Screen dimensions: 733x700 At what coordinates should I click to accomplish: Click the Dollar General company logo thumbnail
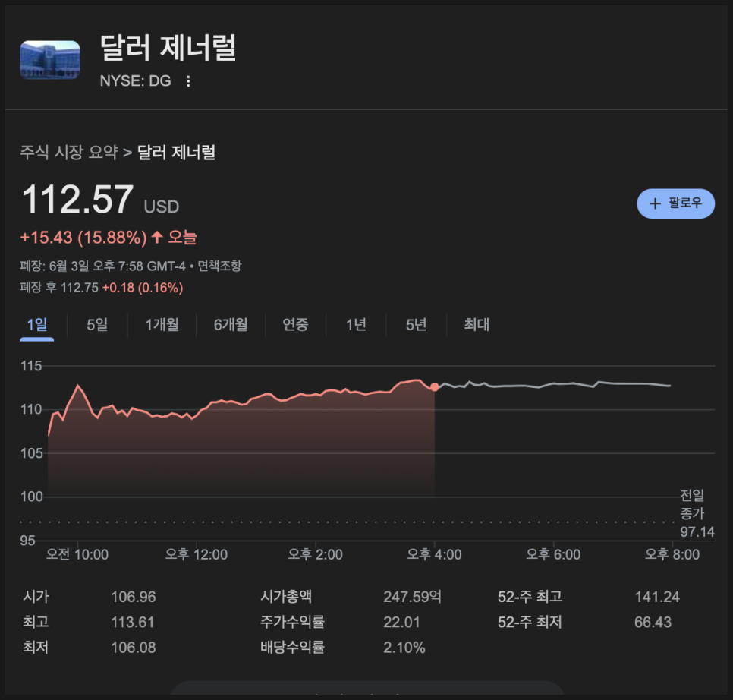click(x=50, y=60)
